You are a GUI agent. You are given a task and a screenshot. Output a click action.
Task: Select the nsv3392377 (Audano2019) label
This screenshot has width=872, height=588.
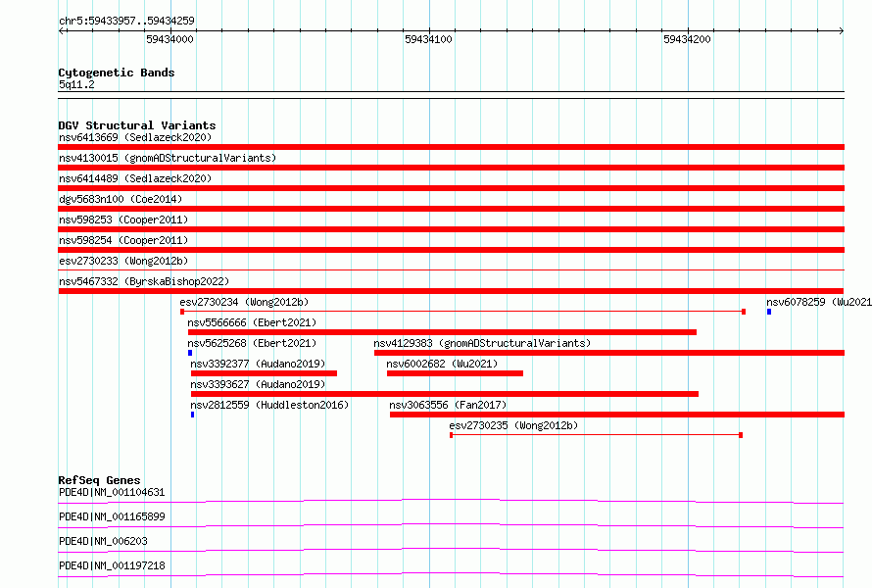point(258,364)
